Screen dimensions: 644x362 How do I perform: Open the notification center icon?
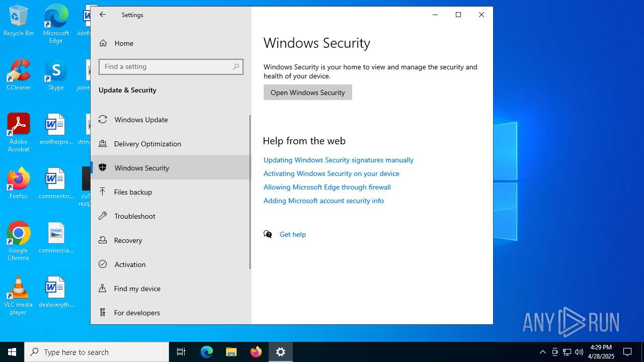click(627, 352)
